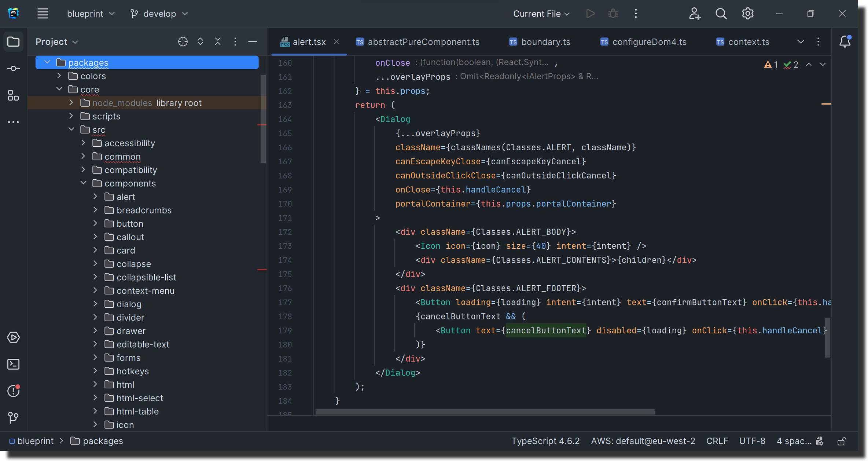
Task: Click the Notifications bell icon
Action: click(845, 41)
